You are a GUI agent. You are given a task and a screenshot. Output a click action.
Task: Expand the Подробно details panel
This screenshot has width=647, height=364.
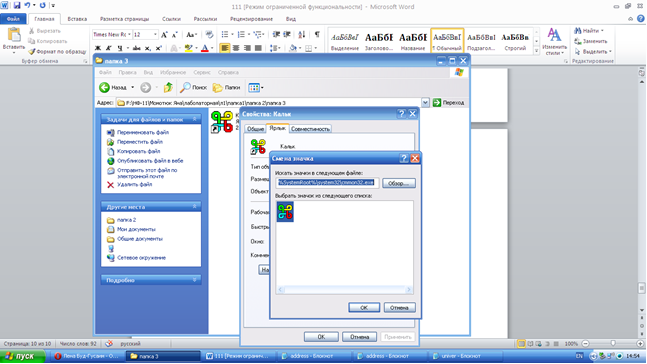194,280
